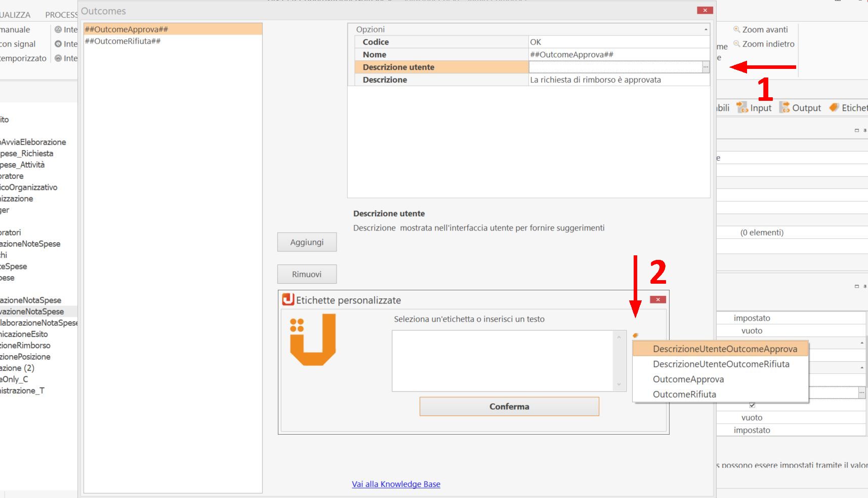The image size is (868, 498).
Task: Close the Etichette personalizzate dialog
Action: pos(657,299)
